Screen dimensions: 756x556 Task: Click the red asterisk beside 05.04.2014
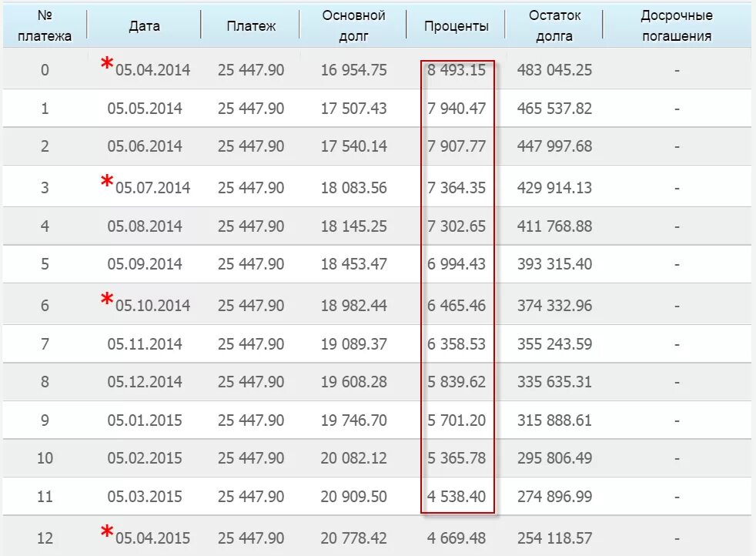coord(107,65)
